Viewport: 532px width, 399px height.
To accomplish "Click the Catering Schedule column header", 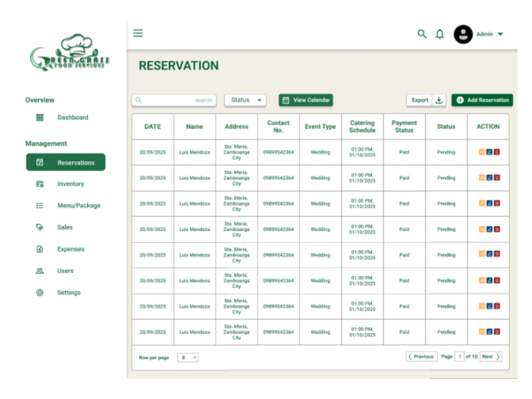I will (362, 127).
